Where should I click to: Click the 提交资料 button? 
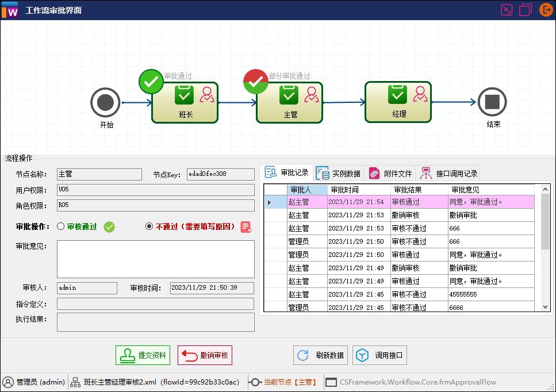coord(143,355)
